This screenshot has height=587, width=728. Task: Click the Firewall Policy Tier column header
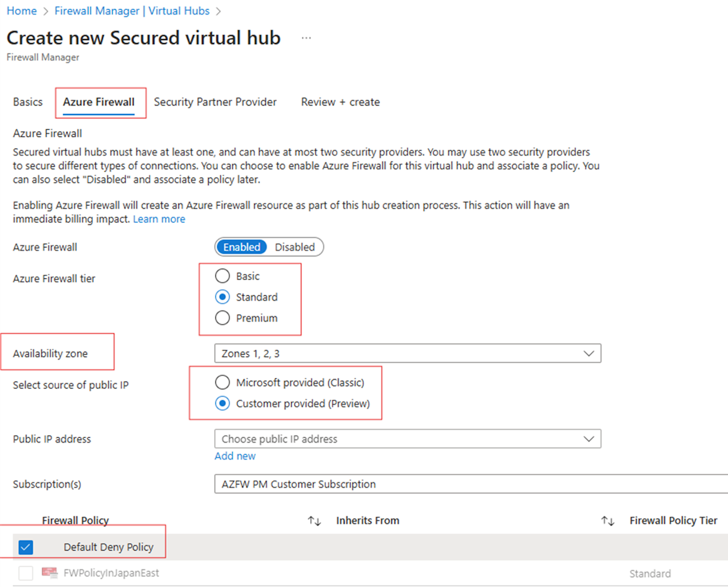(673, 520)
